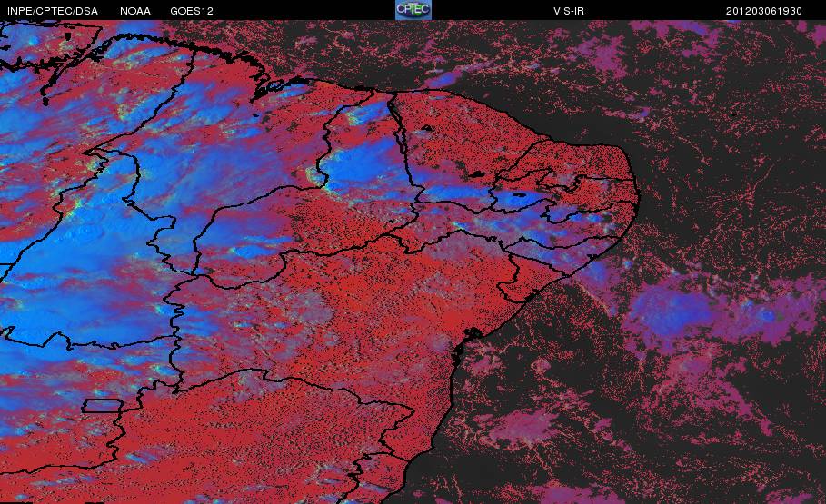Click the dark black spot west of the Paraíba cloud

pos(478,173)
